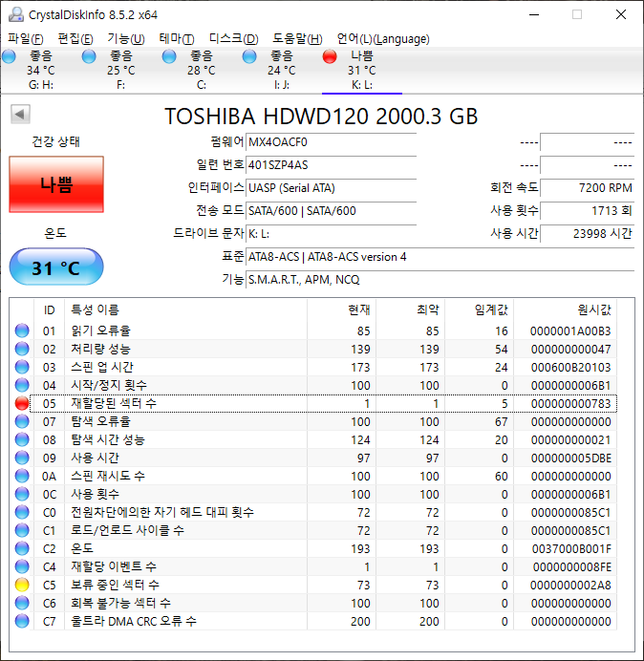Click the blue status icon on row C1
644x661 pixels.
(x=22, y=530)
